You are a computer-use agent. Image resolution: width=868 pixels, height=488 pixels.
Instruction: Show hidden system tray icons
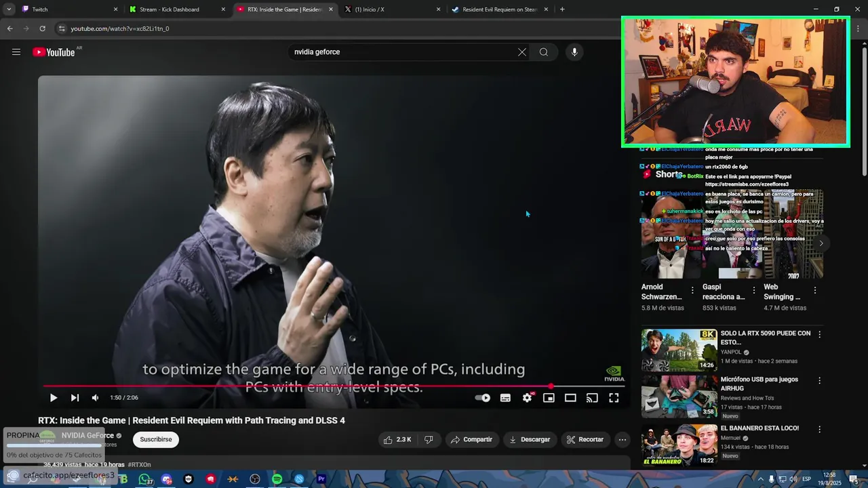point(760,479)
